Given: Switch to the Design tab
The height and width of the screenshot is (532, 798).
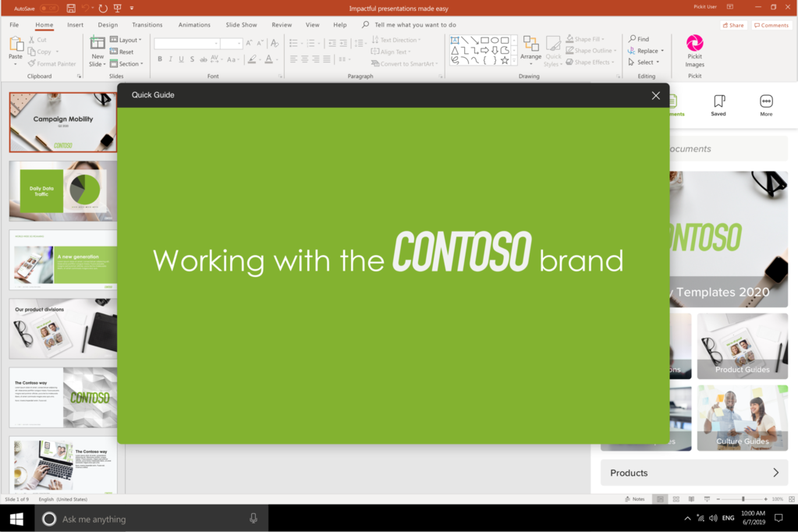Looking at the screenshot, I should pos(108,24).
